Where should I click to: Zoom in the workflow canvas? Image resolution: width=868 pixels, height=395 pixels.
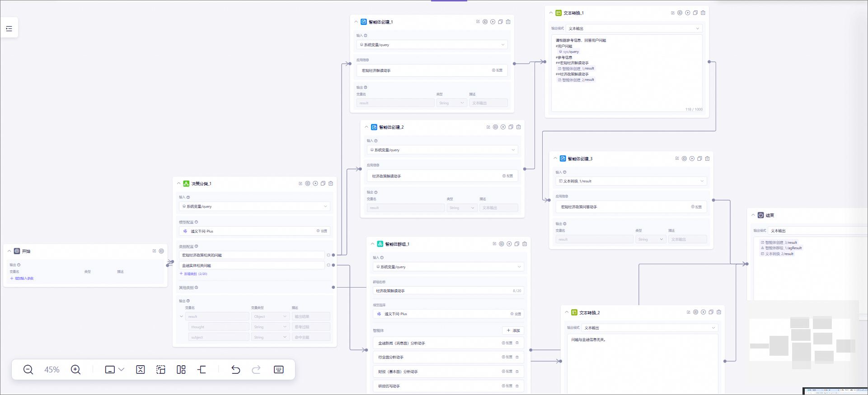[x=75, y=370]
